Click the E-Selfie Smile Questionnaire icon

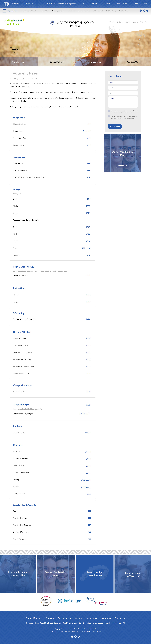(6, 4)
